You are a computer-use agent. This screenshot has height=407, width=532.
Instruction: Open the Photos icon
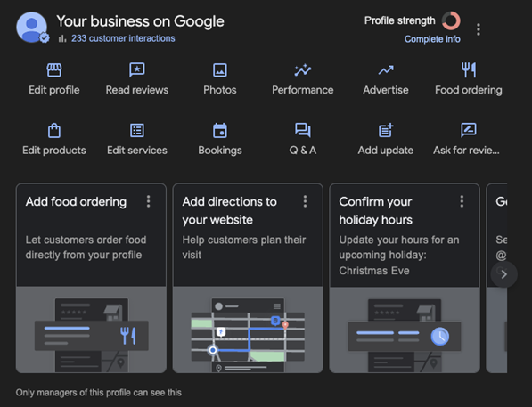coord(220,70)
